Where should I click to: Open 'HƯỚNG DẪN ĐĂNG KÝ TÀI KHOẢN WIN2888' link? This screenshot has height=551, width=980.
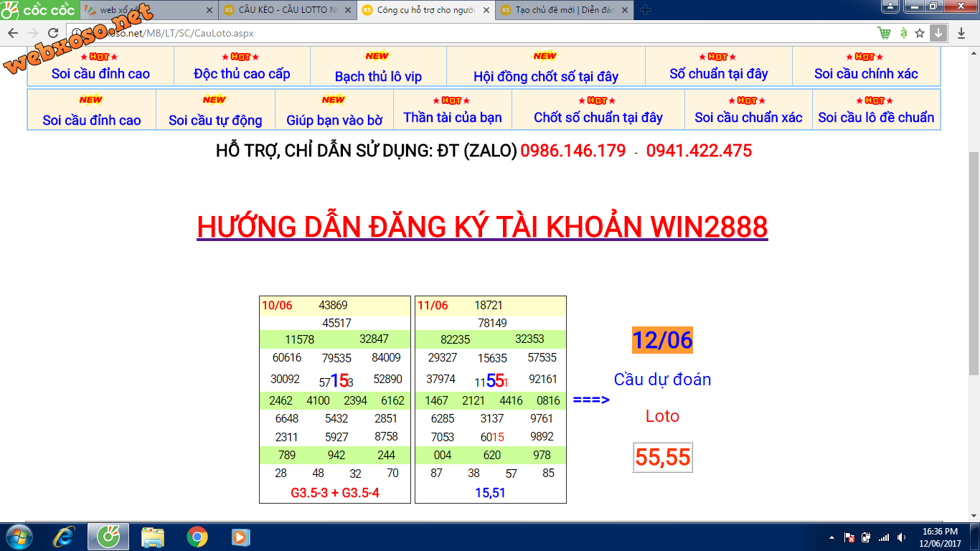482,227
